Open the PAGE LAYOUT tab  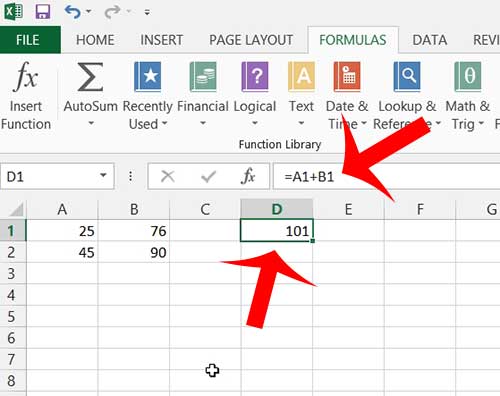coord(251,40)
